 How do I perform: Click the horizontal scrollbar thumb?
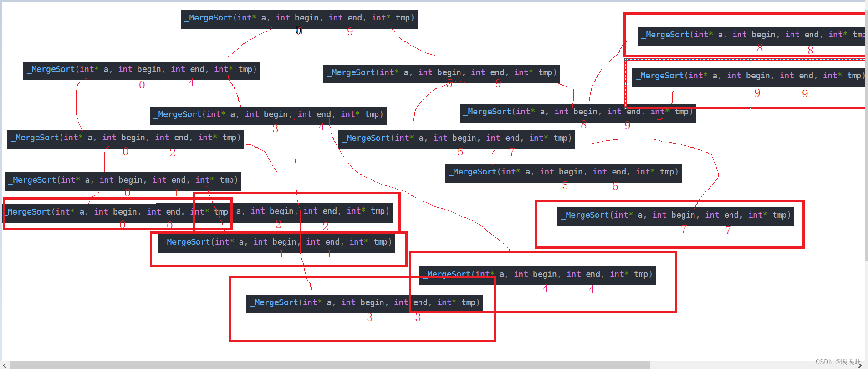pos(329,365)
